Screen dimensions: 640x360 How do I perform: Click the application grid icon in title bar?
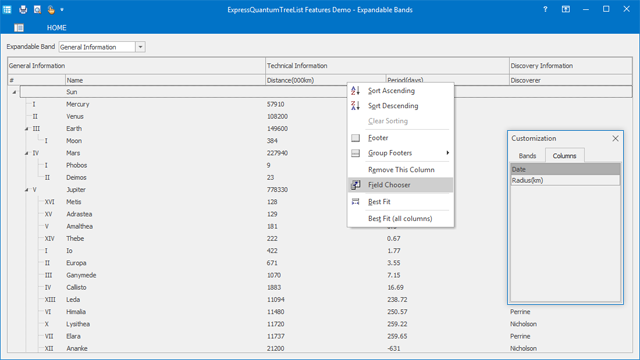point(7,9)
